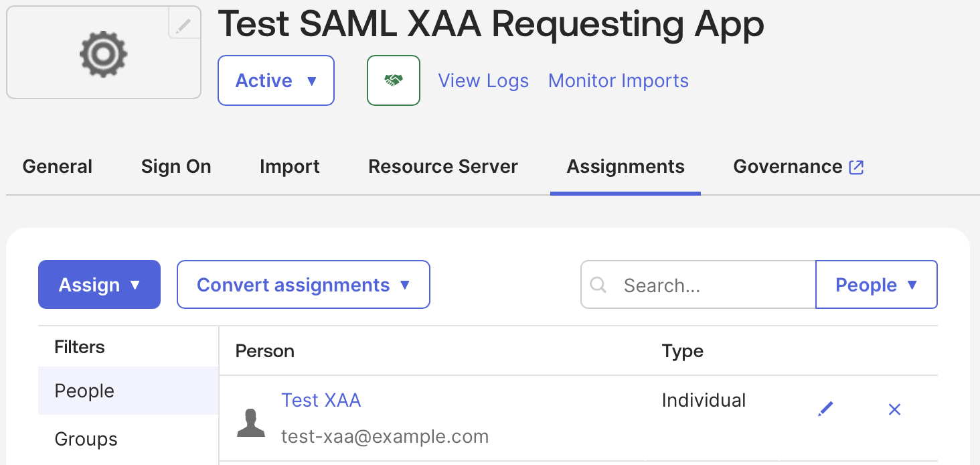The height and width of the screenshot is (465, 980).
Task: Click the user avatar icon for Test XAA
Action: click(x=251, y=423)
